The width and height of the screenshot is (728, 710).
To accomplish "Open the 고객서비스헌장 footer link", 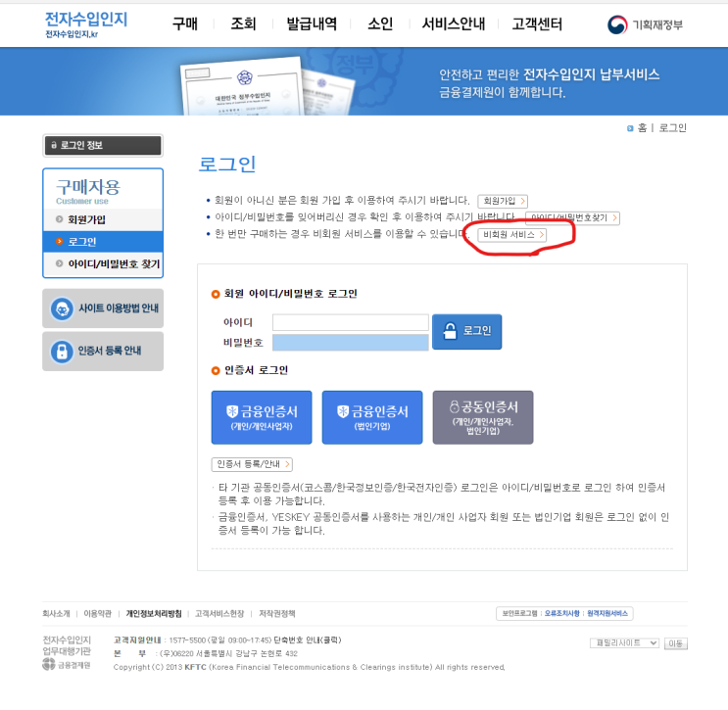I will (219, 613).
